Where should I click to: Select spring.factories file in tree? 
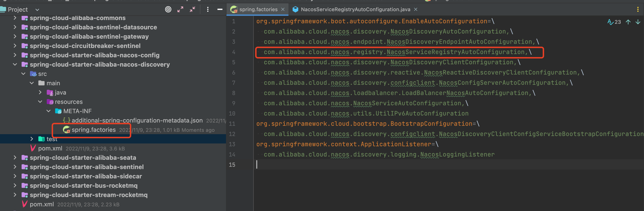(93, 130)
